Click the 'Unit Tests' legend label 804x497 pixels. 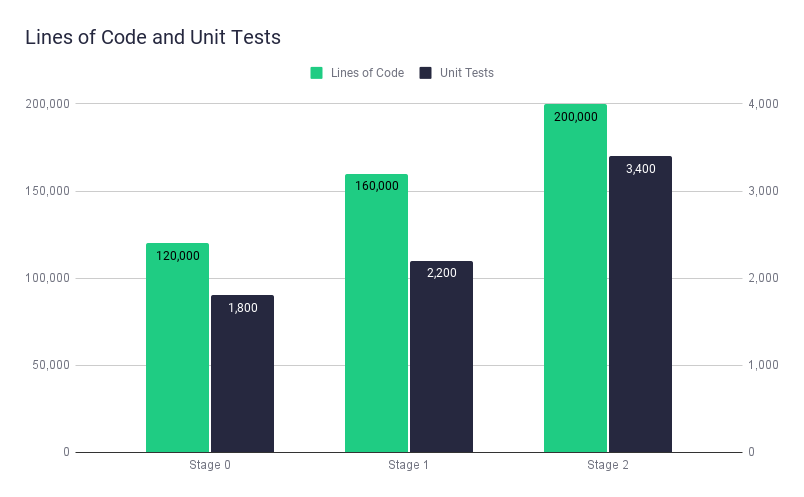point(466,73)
